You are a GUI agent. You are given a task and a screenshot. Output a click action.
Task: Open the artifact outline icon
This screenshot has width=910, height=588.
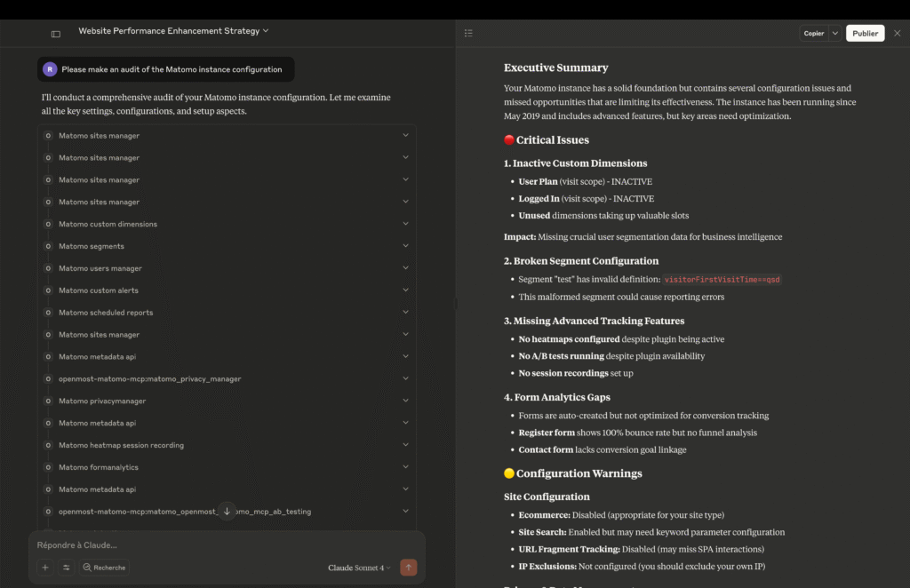click(x=468, y=32)
